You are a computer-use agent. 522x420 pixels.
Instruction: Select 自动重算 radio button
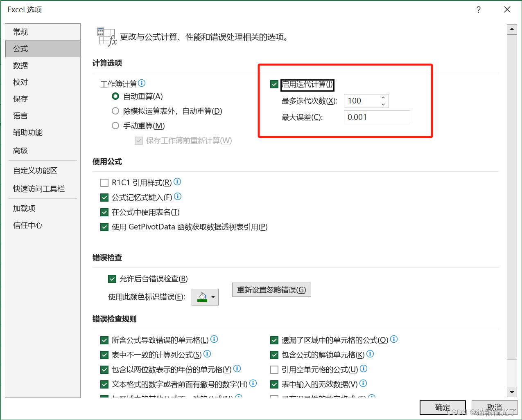(x=115, y=96)
